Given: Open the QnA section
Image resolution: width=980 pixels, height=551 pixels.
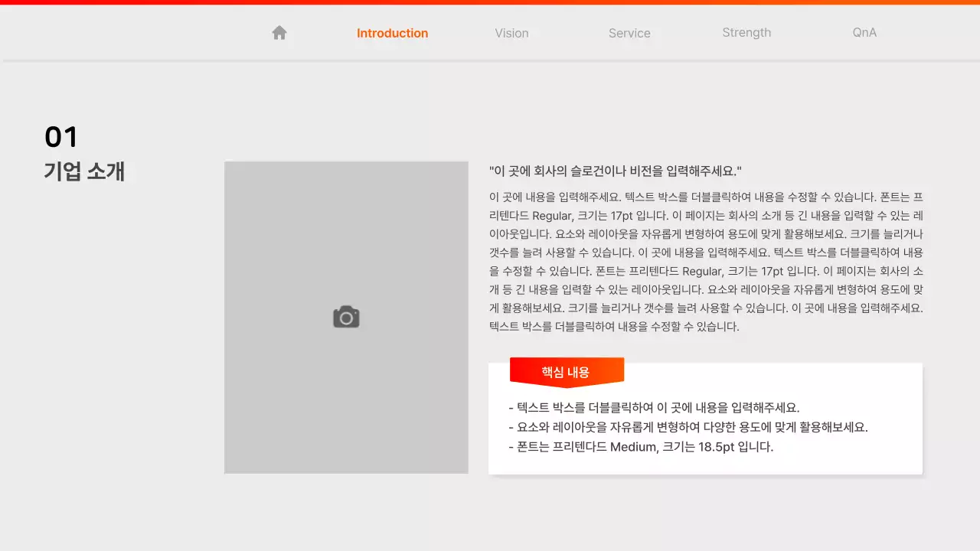Looking at the screenshot, I should coord(864,33).
